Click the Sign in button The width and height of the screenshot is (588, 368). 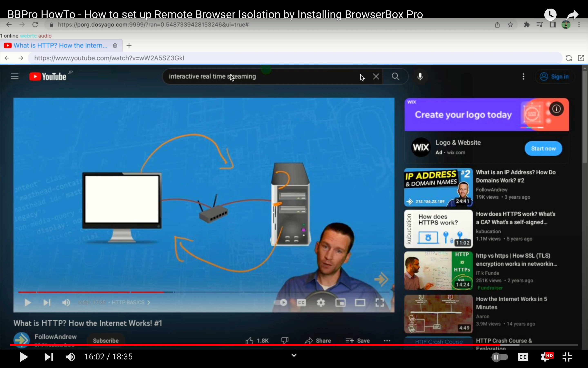tap(555, 77)
